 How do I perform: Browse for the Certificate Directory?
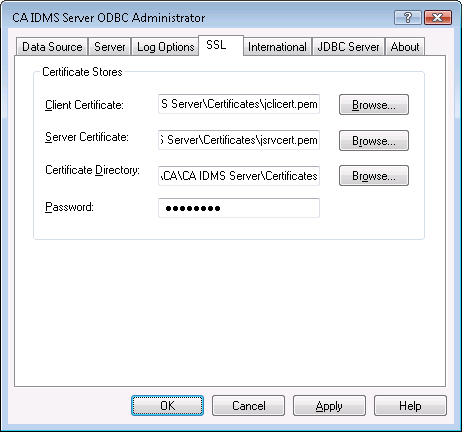tap(374, 175)
